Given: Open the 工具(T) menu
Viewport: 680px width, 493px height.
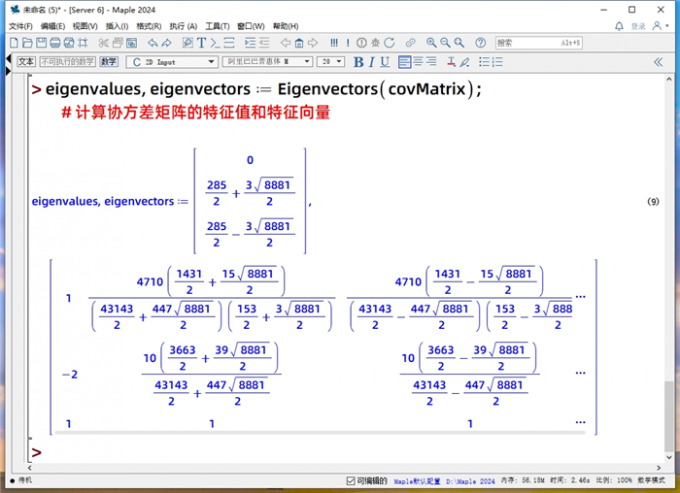Looking at the screenshot, I should 217,26.
